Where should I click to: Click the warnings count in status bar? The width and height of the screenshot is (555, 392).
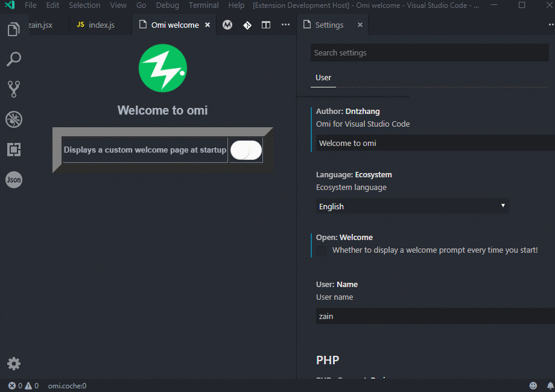[32, 385]
